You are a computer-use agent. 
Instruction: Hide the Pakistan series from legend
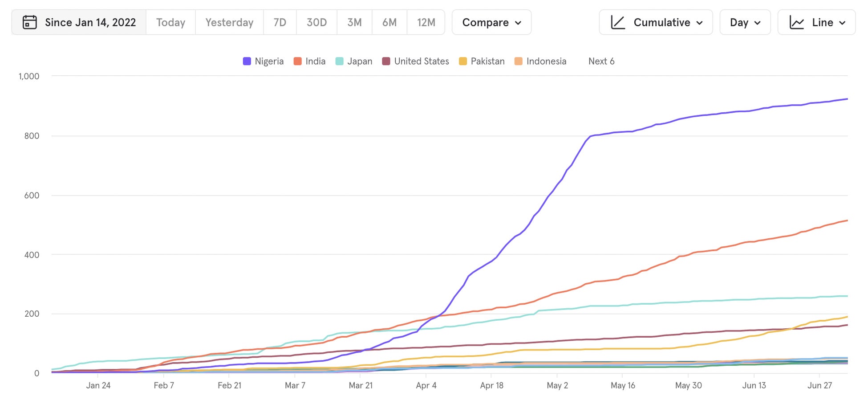[482, 61]
